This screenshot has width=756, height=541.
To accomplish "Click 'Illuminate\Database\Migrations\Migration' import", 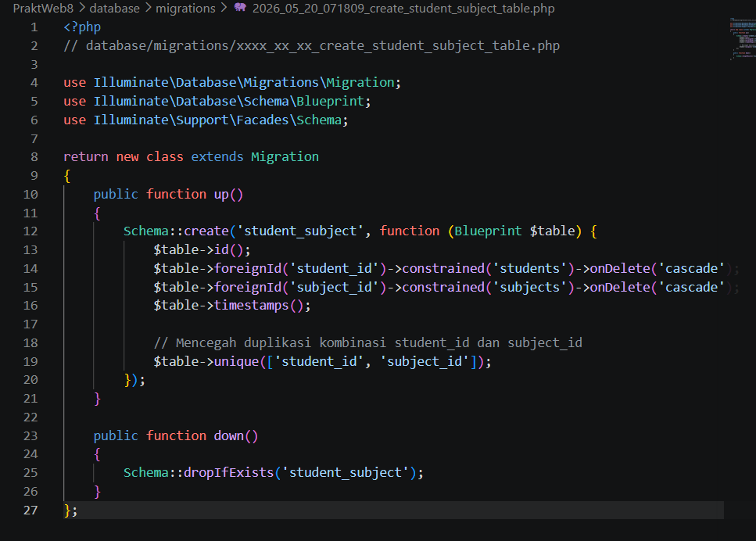I will pos(244,83).
